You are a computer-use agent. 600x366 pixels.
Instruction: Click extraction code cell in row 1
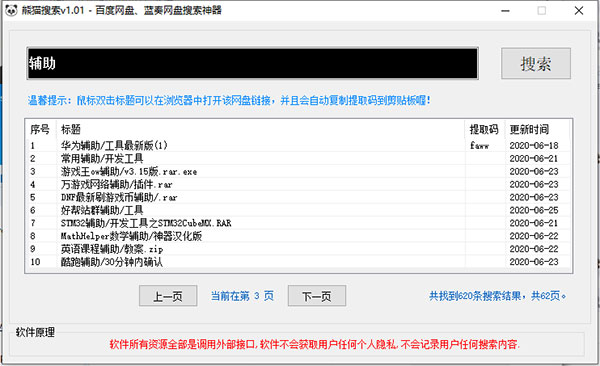(x=479, y=145)
